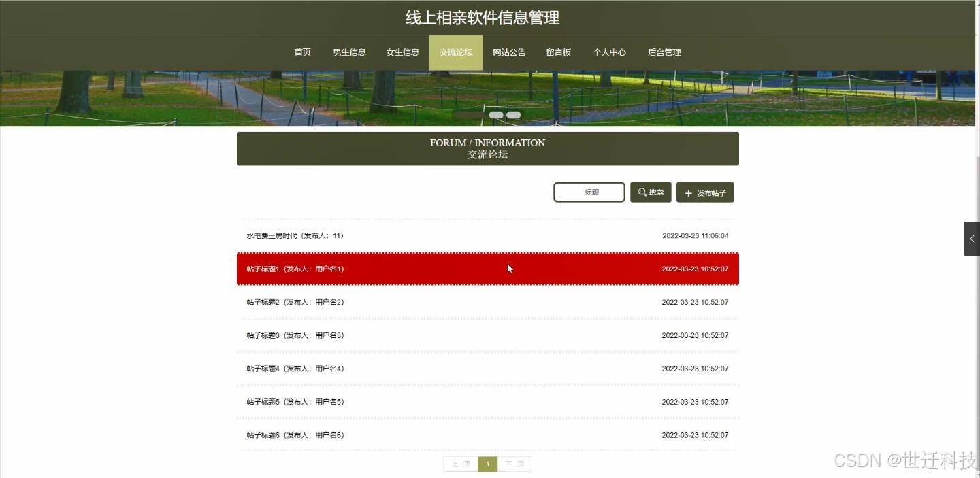
Task: Open the 男生信息 page
Action: coord(349,52)
